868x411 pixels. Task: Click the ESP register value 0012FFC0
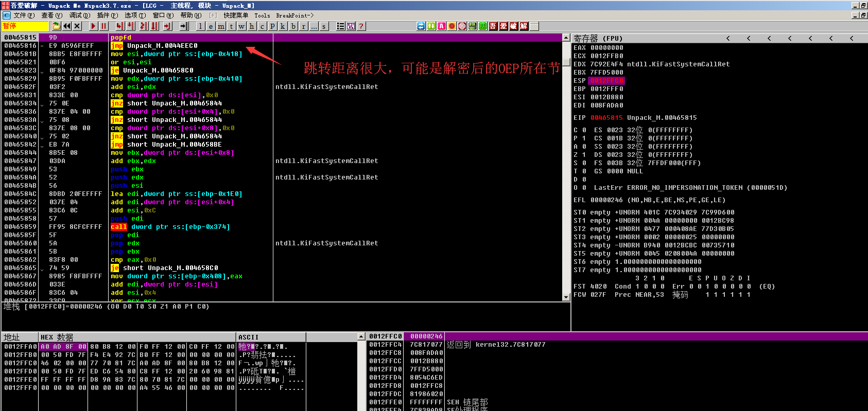coord(606,81)
